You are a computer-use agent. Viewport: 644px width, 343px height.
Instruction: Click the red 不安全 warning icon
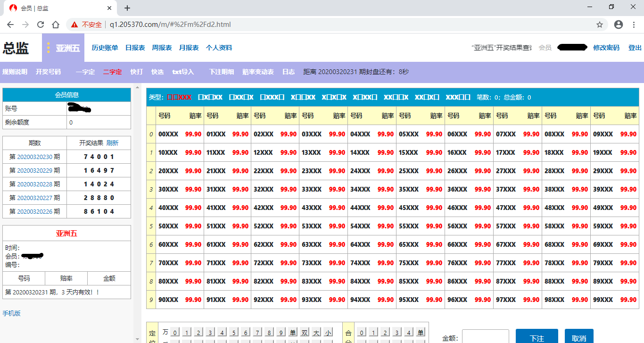(x=74, y=25)
